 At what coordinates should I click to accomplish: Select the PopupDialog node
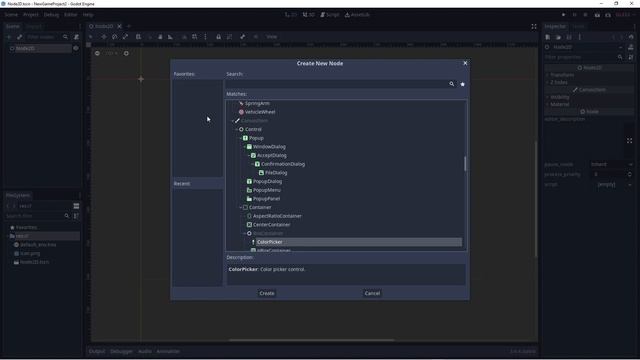(x=267, y=181)
